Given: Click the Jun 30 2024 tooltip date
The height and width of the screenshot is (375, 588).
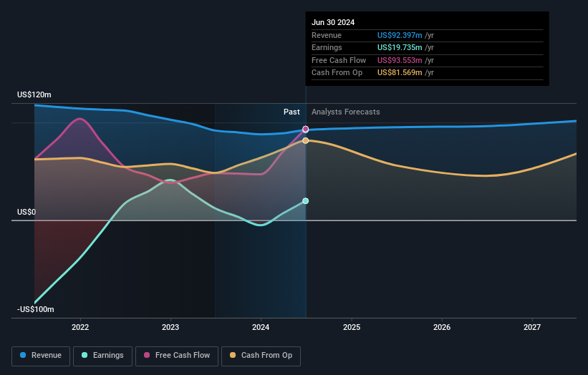Looking at the screenshot, I should click(x=333, y=22).
